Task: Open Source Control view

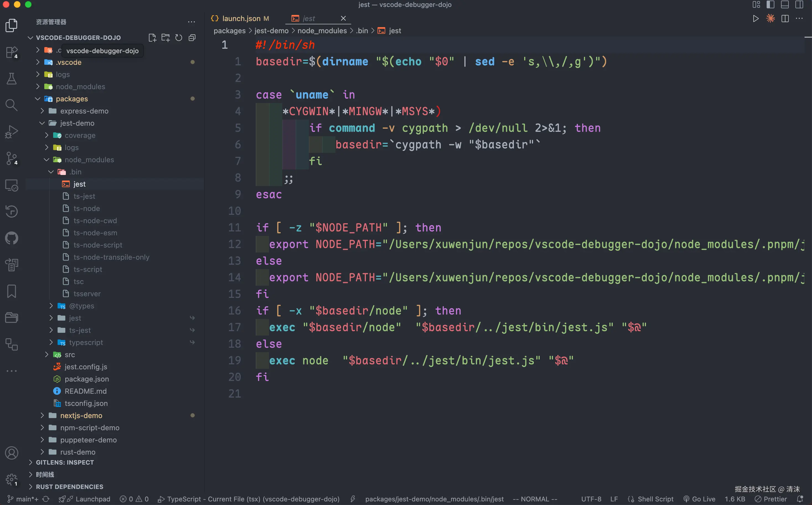Action: [x=11, y=158]
